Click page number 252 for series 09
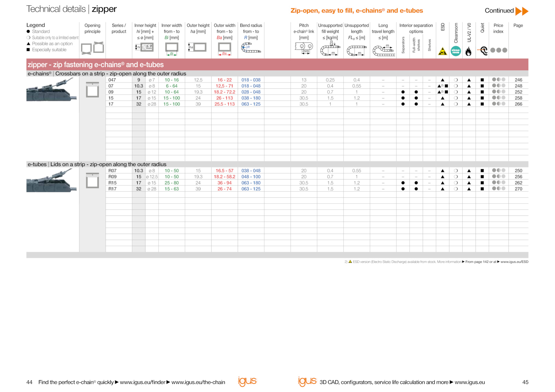Viewport: 555px width, 392px height. pyautogui.click(x=519, y=92)
